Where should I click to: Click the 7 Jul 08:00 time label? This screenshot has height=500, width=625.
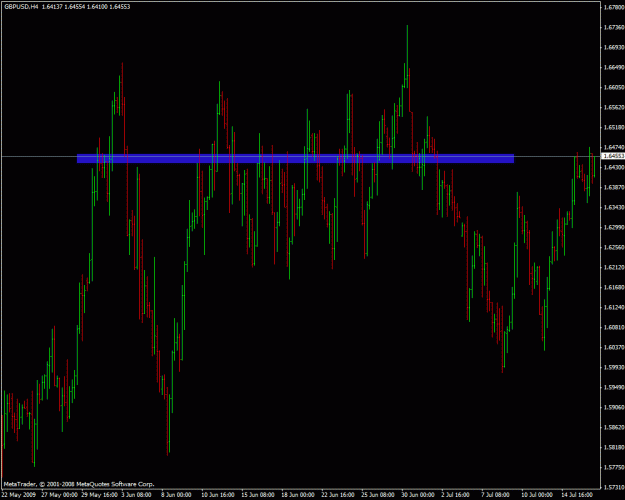point(495,495)
